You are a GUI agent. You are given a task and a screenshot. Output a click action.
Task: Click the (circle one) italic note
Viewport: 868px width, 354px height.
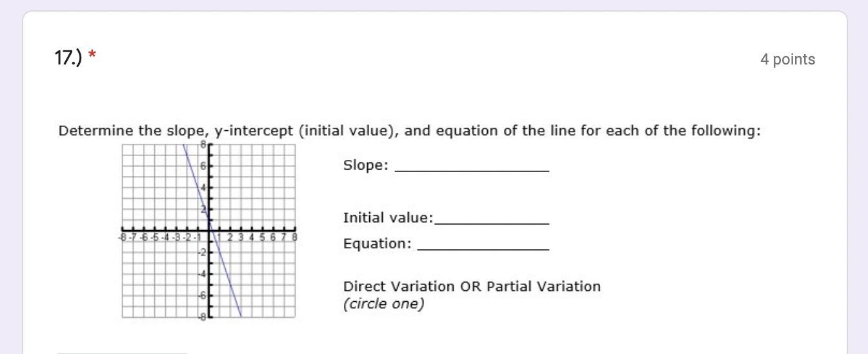383,304
